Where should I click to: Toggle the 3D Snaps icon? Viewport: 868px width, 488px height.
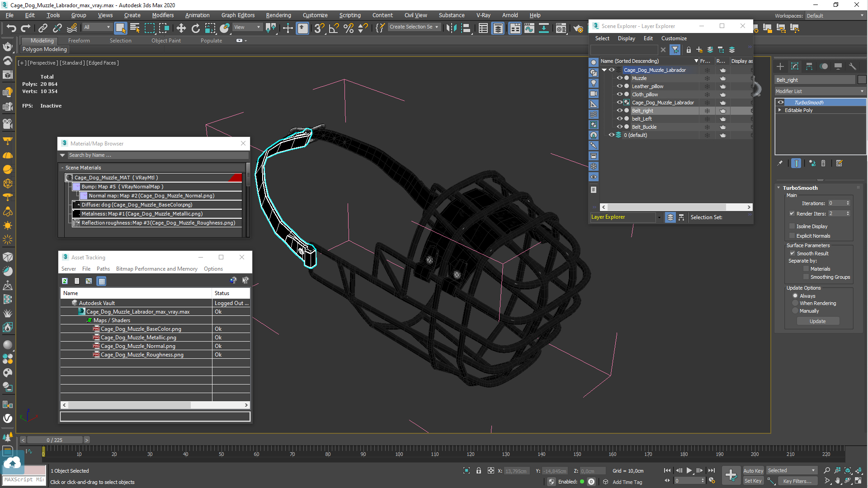(x=319, y=28)
